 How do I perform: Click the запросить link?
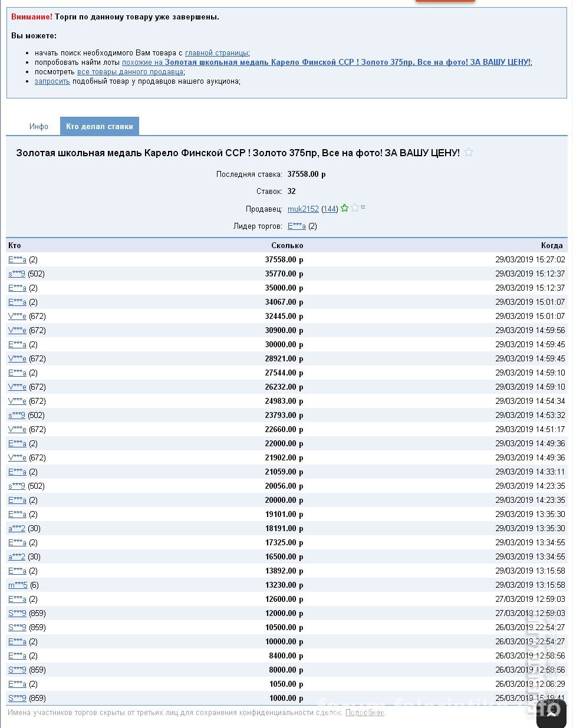point(52,81)
